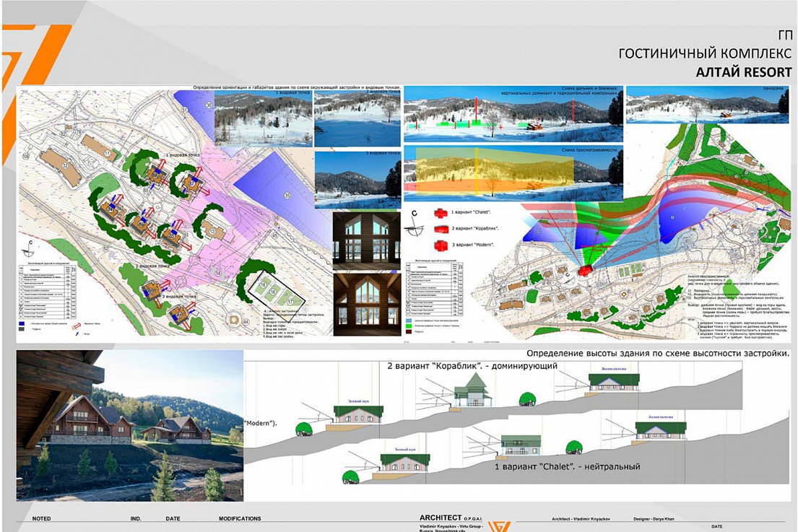Click the small orange logo in the footer
Screen dimensions: 798x532
(499, 526)
